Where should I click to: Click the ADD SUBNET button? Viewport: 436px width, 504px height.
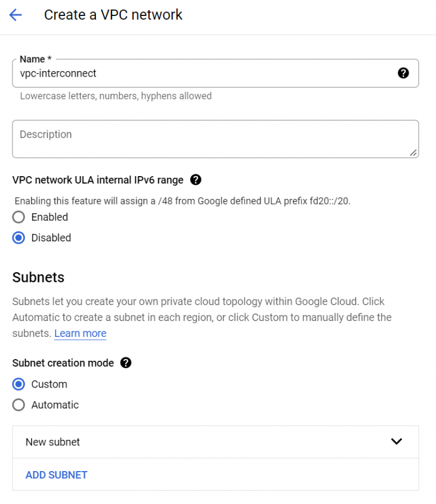[x=56, y=474]
